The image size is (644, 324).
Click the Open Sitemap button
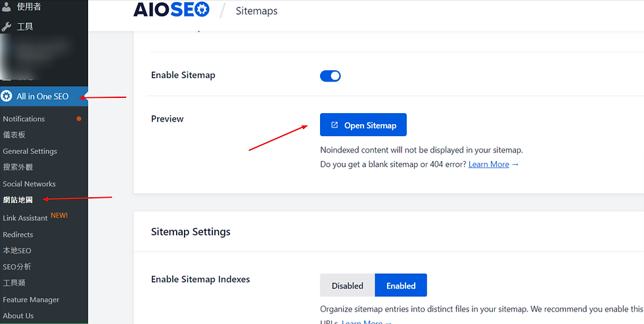(363, 125)
